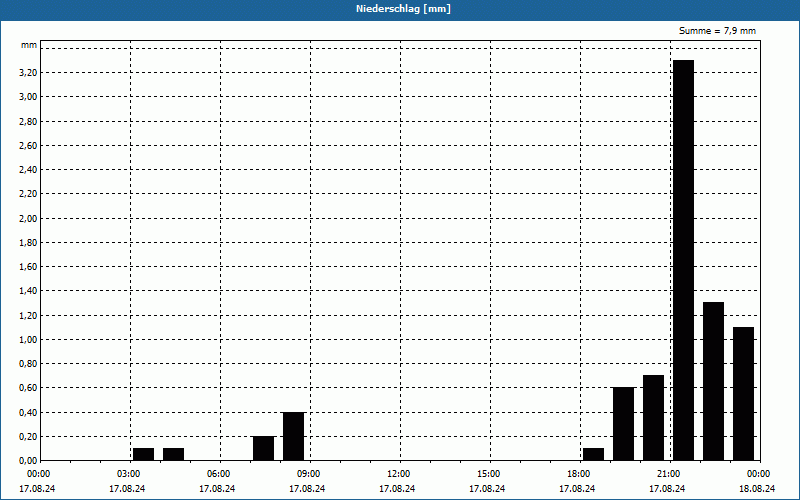This screenshot has width=800, height=500.
Task: Click the "mm" unit label on y-axis
Action: point(29,45)
